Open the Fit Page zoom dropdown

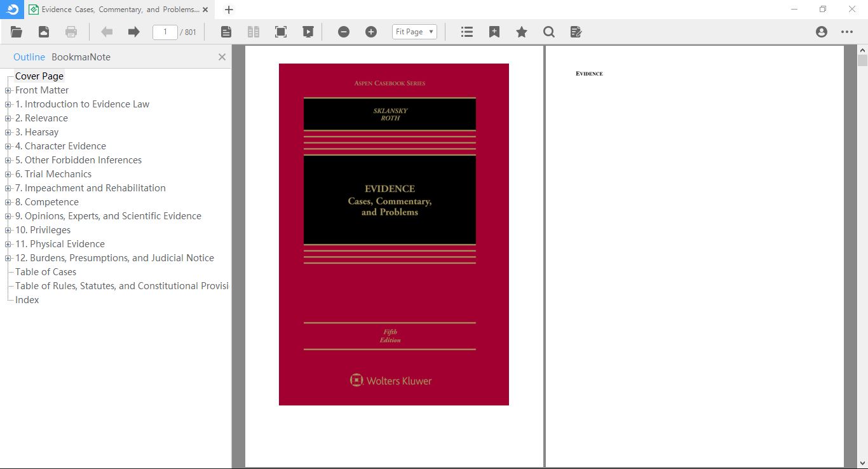414,32
